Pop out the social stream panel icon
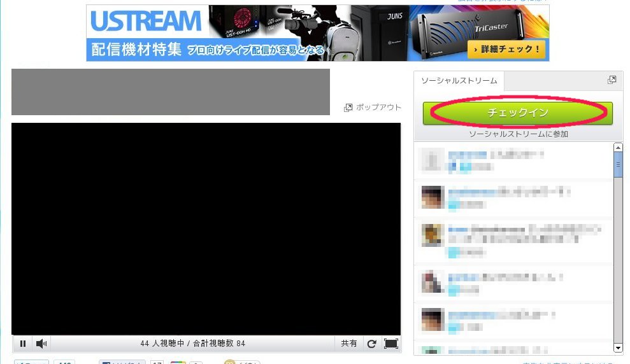Image resolution: width=630 pixels, height=364 pixels. [x=612, y=80]
